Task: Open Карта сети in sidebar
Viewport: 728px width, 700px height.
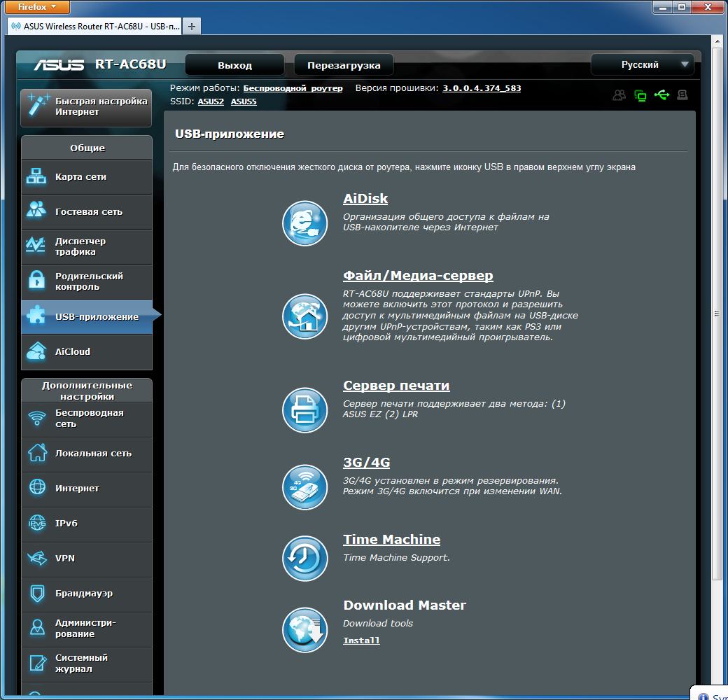Action: point(86,177)
